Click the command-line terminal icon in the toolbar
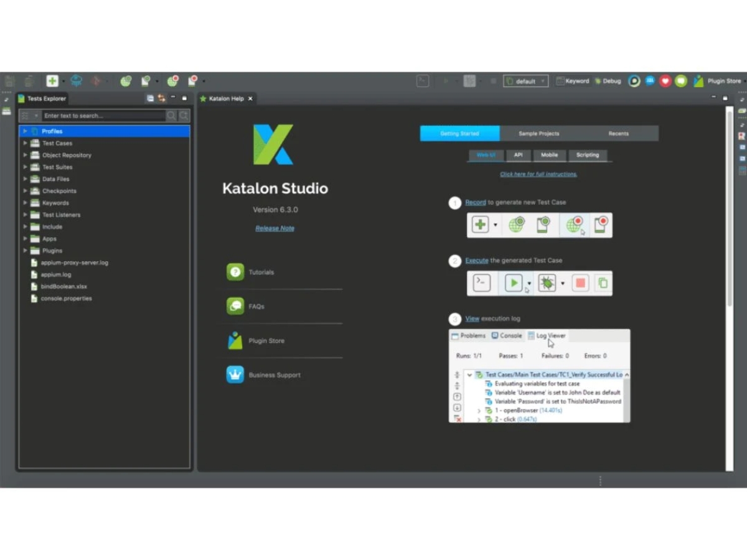The image size is (747, 560). 423,81
